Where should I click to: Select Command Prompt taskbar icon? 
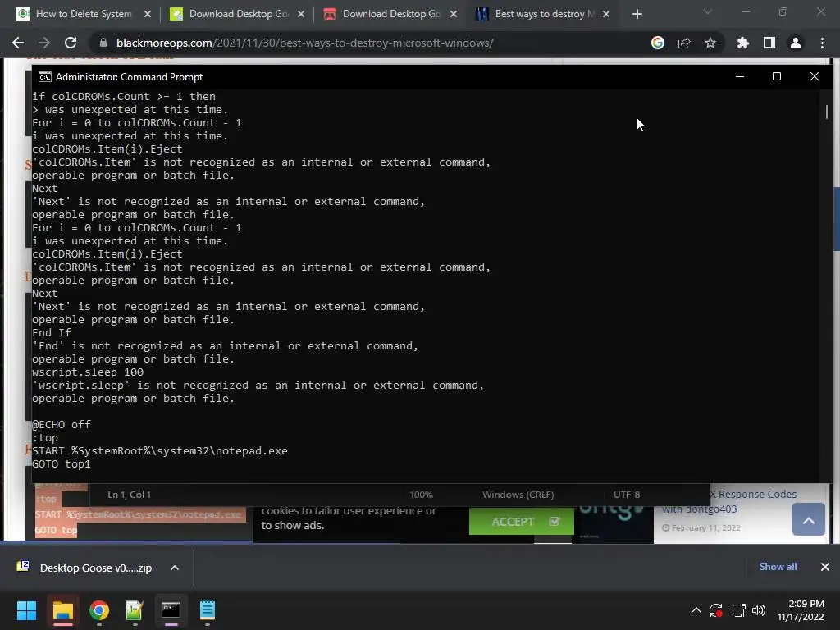[x=171, y=610]
